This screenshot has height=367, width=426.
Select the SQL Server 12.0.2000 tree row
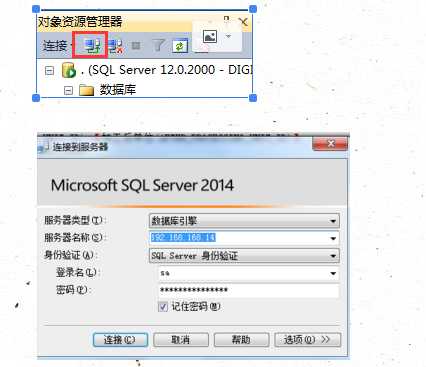[x=157, y=70]
